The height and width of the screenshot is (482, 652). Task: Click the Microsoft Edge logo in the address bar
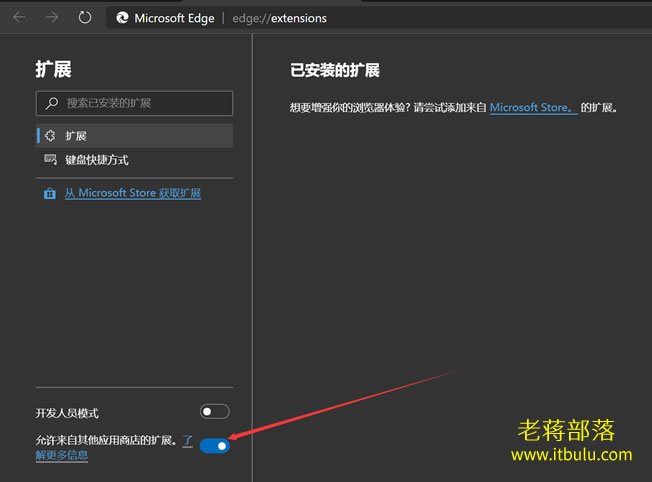[122, 18]
